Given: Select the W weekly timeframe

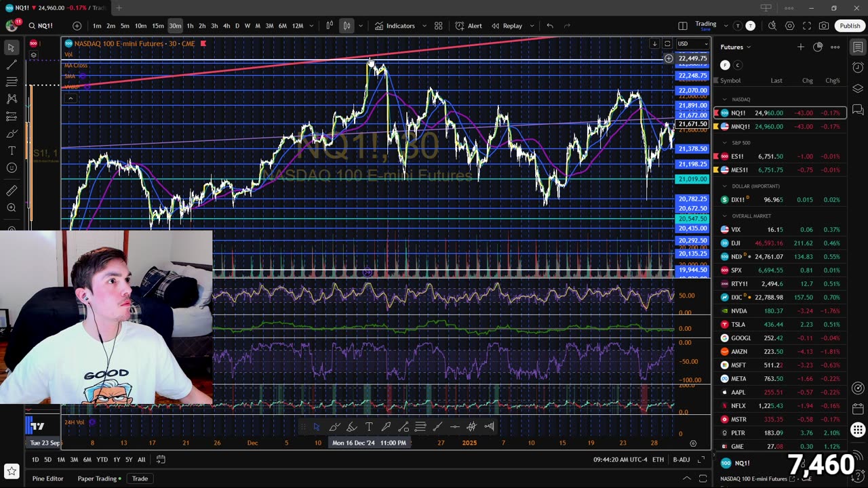Looking at the screenshot, I should [247, 26].
